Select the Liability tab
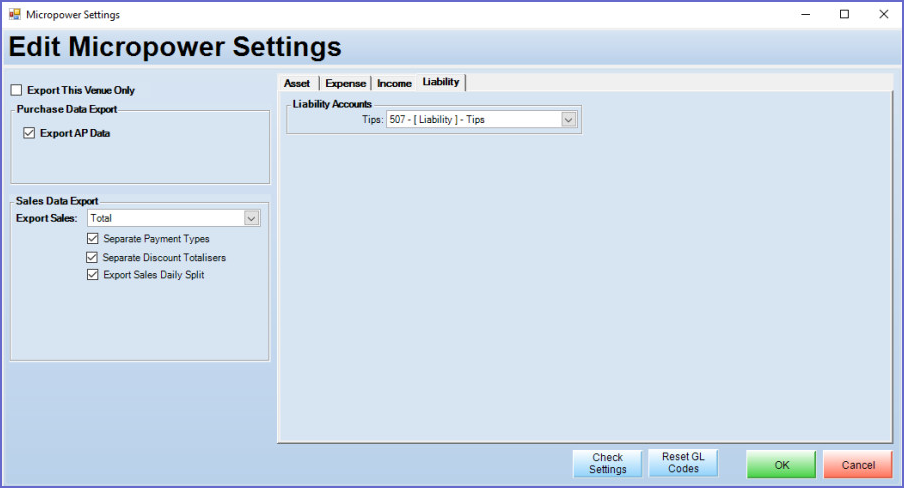The image size is (904, 488). tap(441, 82)
